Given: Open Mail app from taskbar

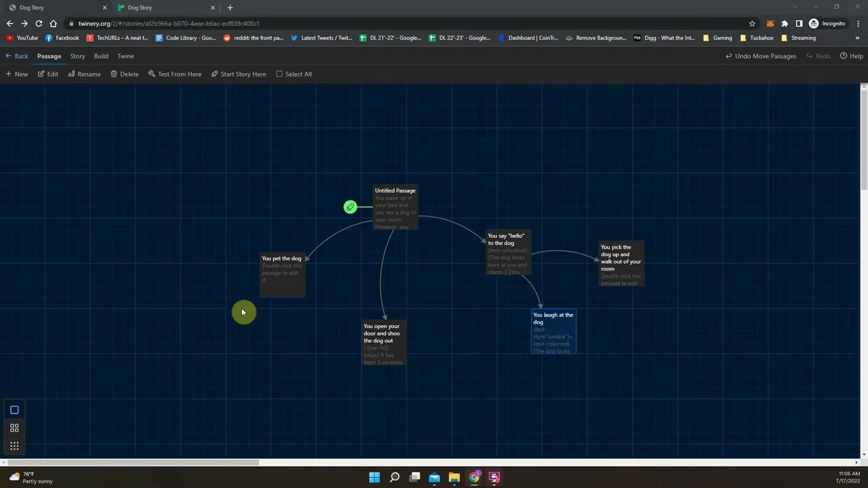Looking at the screenshot, I should pos(435,477).
